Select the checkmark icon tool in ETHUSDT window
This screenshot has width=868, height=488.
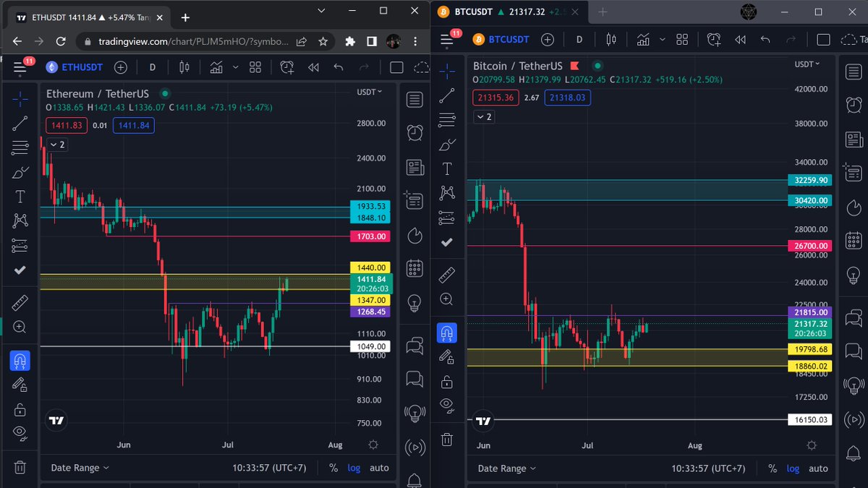point(20,270)
